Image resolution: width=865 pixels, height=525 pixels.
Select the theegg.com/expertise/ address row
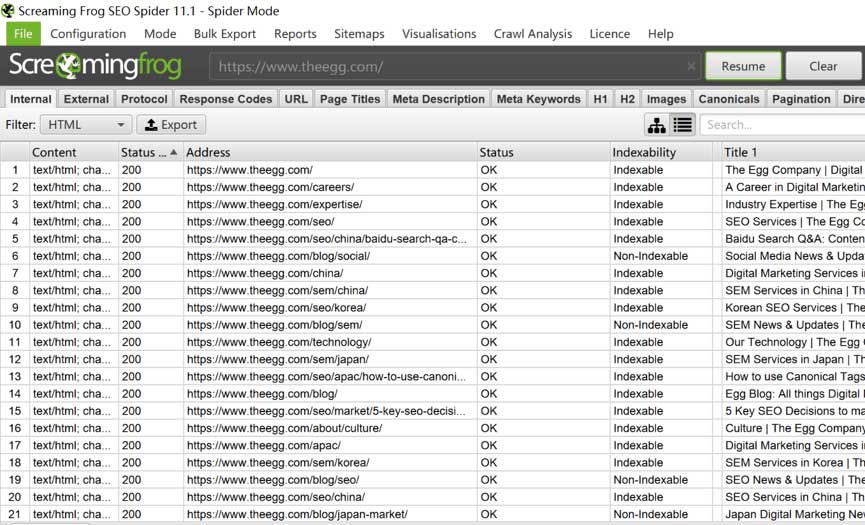coord(275,204)
